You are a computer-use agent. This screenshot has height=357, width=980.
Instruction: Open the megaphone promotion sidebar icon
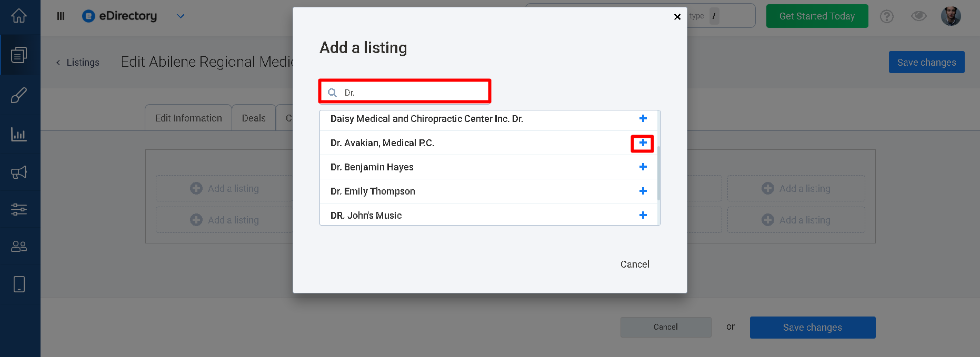[x=19, y=172]
